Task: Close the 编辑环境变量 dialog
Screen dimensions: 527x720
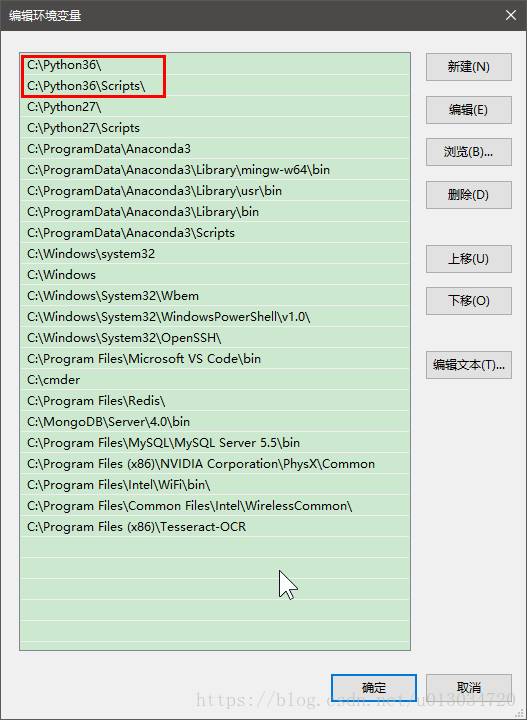Action: click(511, 15)
